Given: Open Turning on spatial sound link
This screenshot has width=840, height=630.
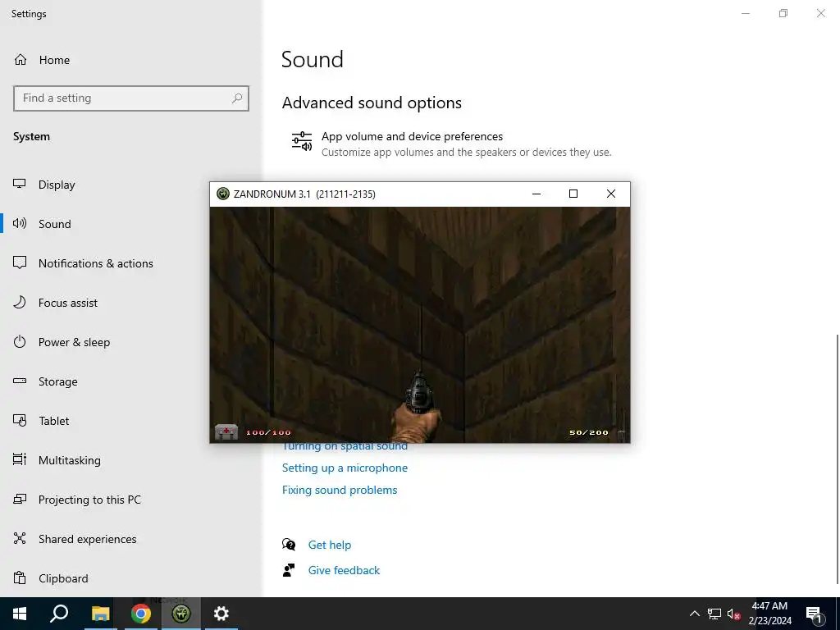Looking at the screenshot, I should pos(345,447).
